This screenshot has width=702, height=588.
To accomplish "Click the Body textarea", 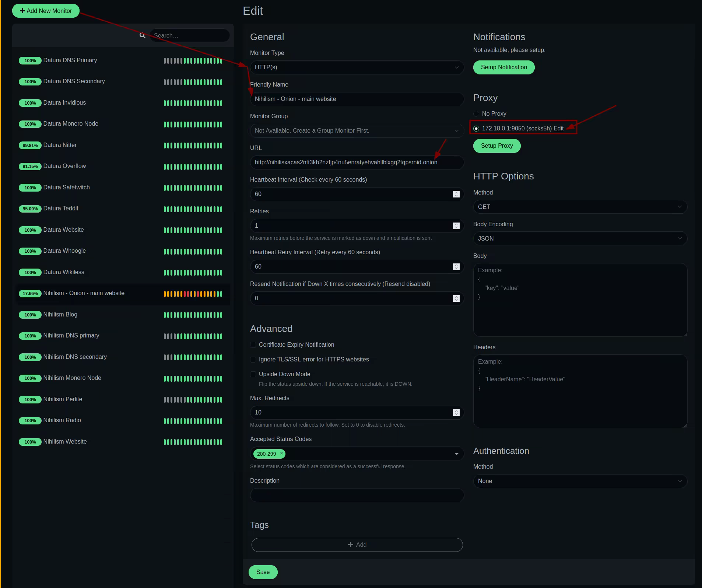I will [580, 300].
